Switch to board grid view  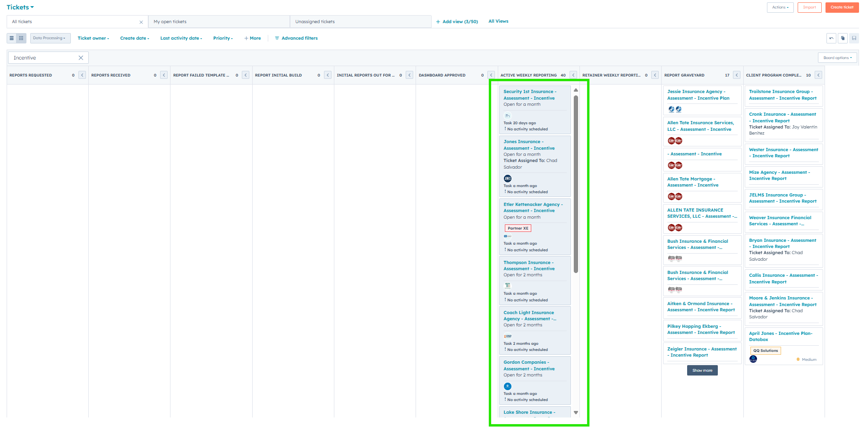pyautogui.click(x=21, y=38)
